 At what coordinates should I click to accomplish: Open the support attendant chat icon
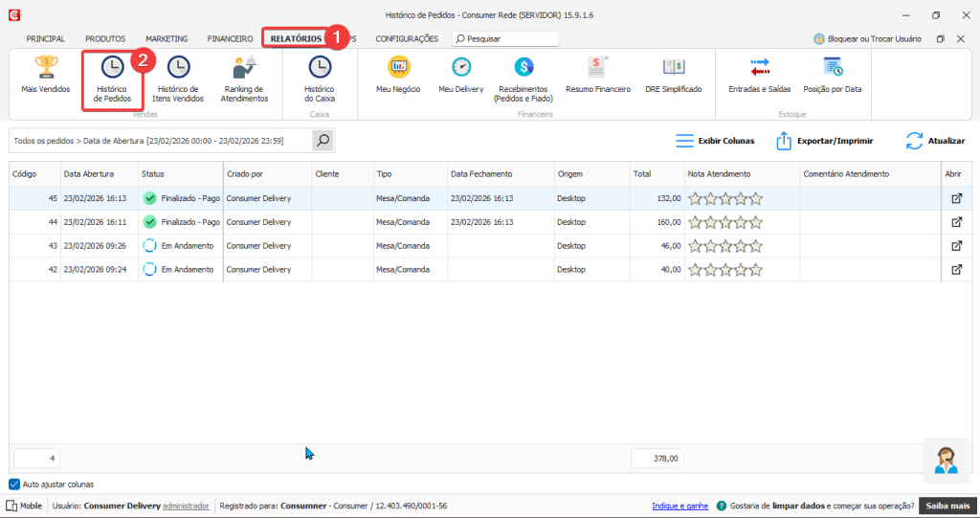click(946, 462)
